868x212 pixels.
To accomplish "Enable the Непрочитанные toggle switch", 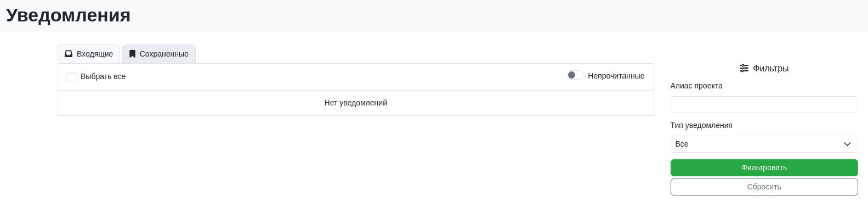I will point(575,75).
